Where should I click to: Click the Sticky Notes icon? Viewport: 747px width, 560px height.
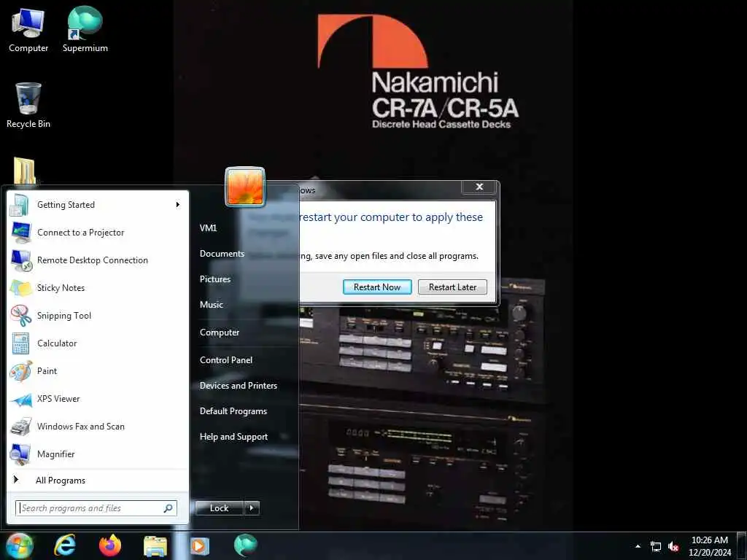[x=20, y=287]
